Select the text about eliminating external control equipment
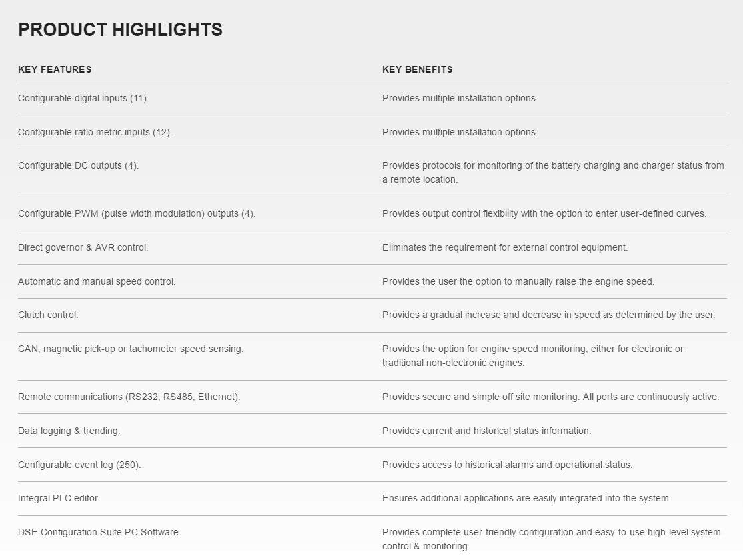 [505, 248]
